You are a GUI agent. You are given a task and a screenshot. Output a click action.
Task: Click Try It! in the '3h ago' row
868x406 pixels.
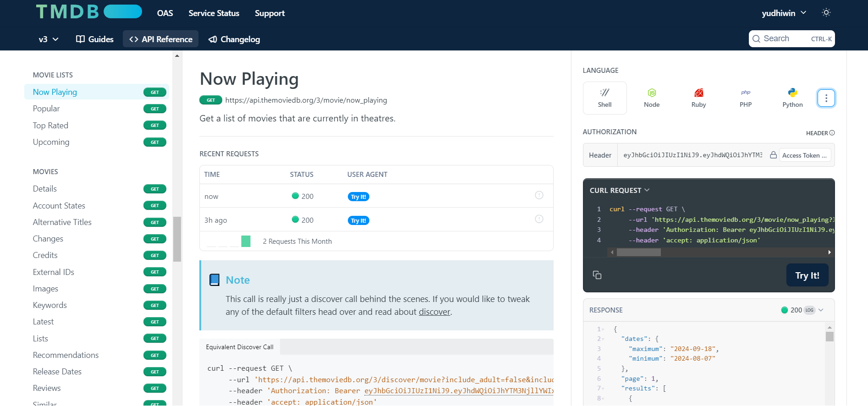coord(358,220)
